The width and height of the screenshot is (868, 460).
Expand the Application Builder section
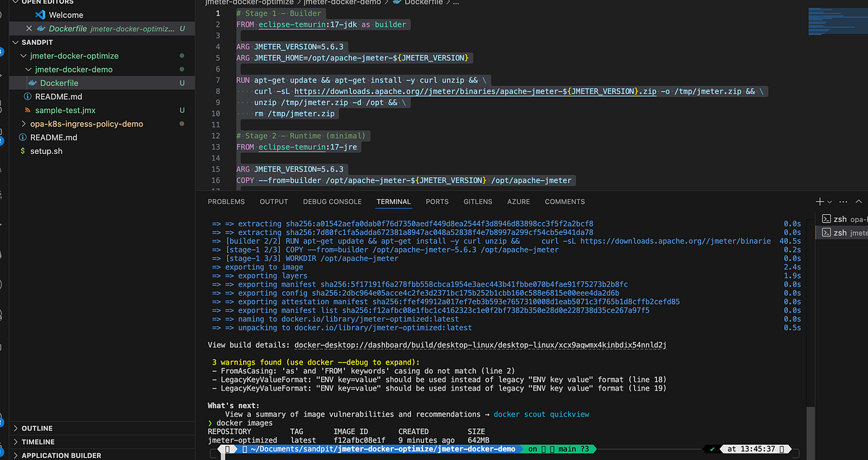(17, 456)
